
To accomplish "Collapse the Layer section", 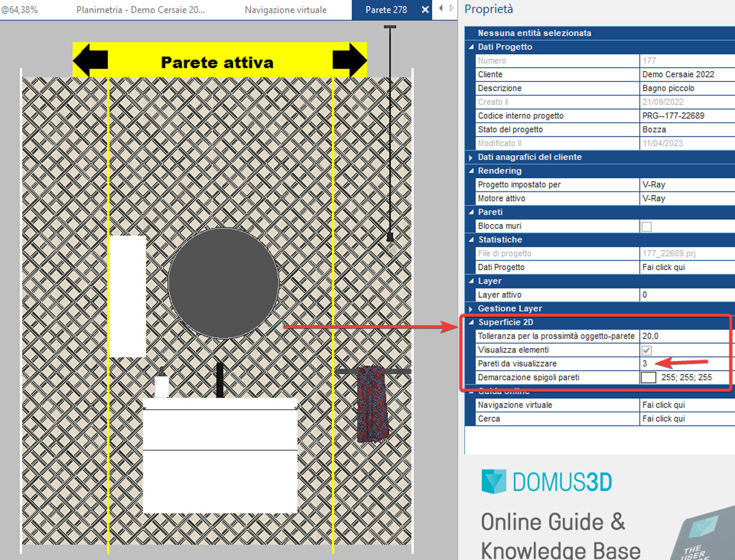I will click(x=470, y=281).
